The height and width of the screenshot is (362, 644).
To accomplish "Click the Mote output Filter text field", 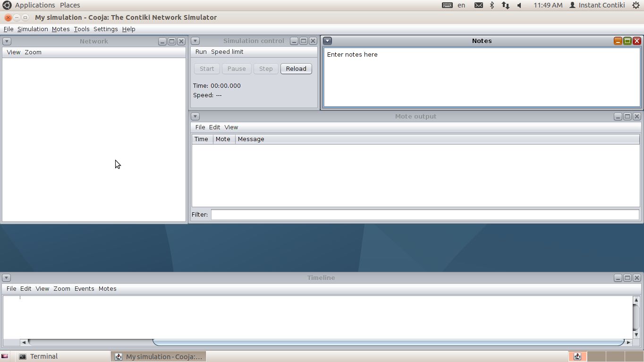I will click(x=425, y=215).
